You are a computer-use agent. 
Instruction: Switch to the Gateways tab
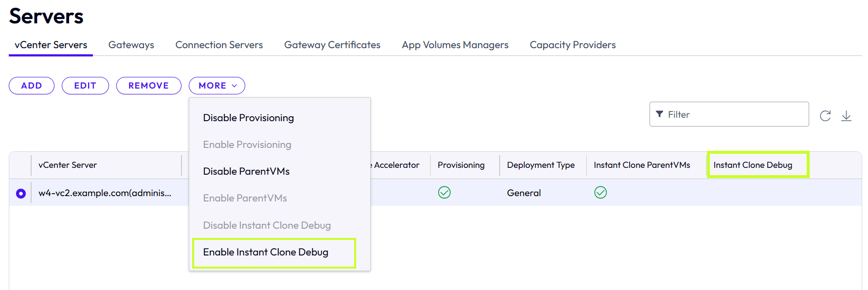pos(131,45)
